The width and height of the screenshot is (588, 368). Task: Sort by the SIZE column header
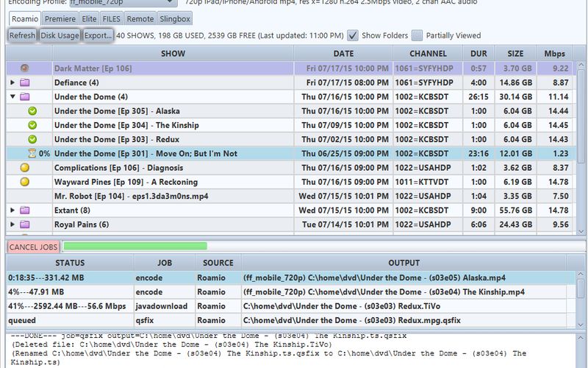tap(515, 53)
